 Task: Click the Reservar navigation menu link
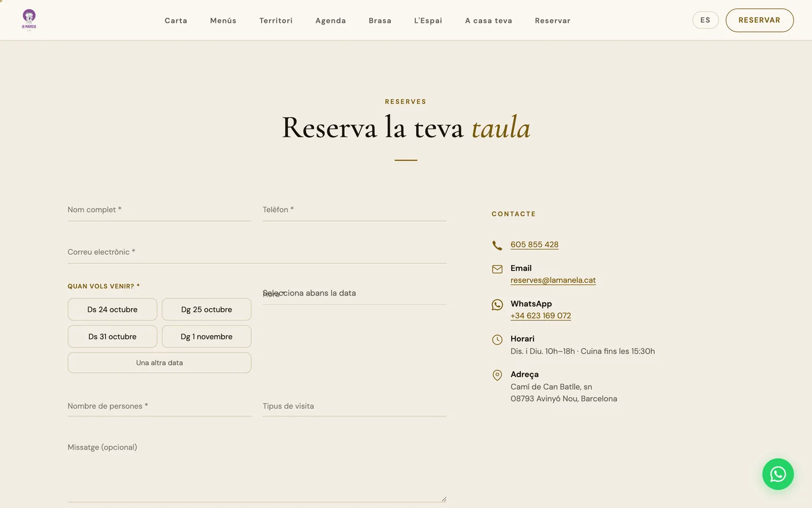click(x=553, y=20)
